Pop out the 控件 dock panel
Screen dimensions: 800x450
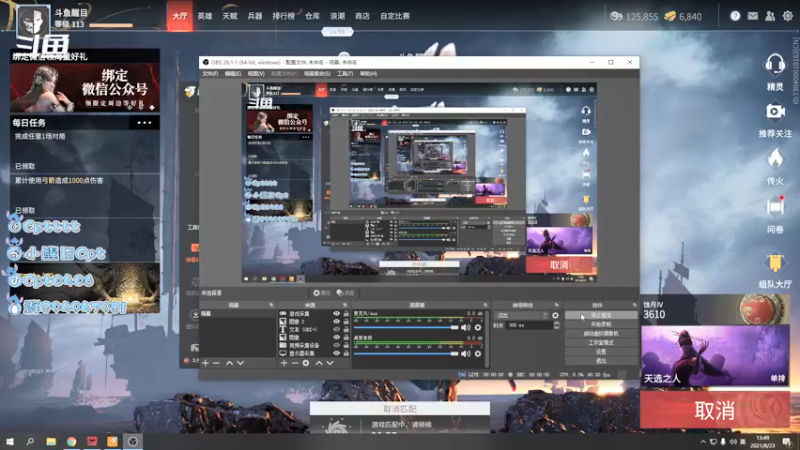634,305
